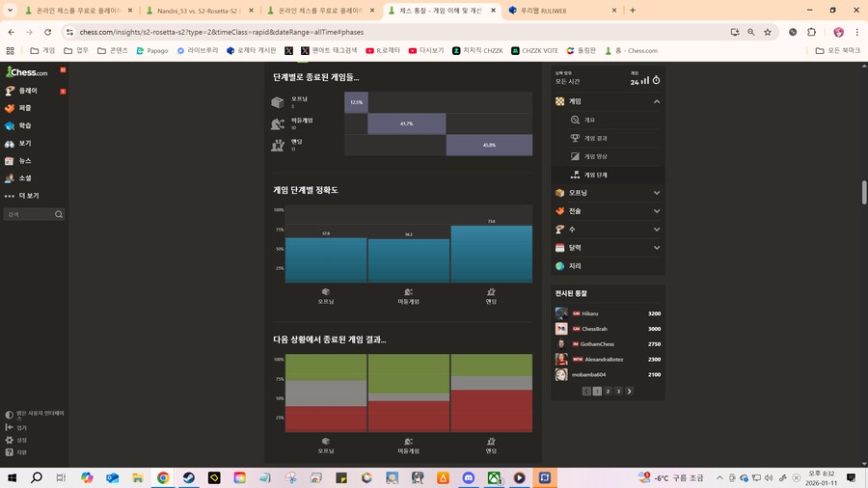
Task: Open Windows Start menu
Action: coord(12,477)
